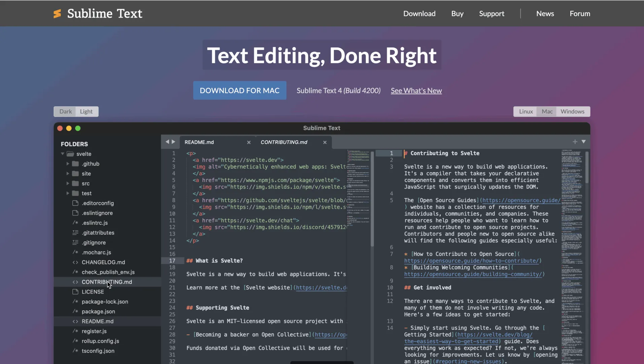Image resolution: width=644 pixels, height=364 pixels.
Task: Click the .mocharc.js script icon
Action: coord(75,252)
